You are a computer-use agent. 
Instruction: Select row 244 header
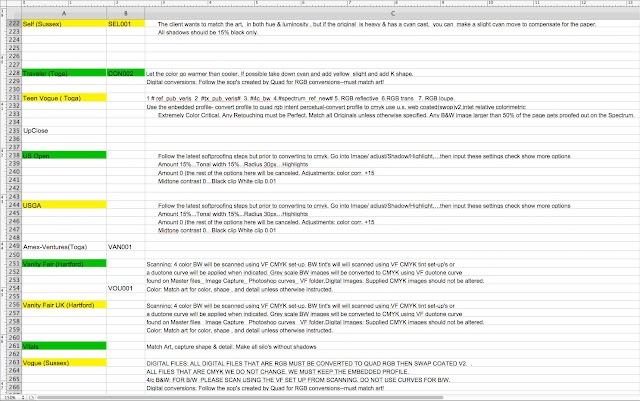[x=14, y=205]
